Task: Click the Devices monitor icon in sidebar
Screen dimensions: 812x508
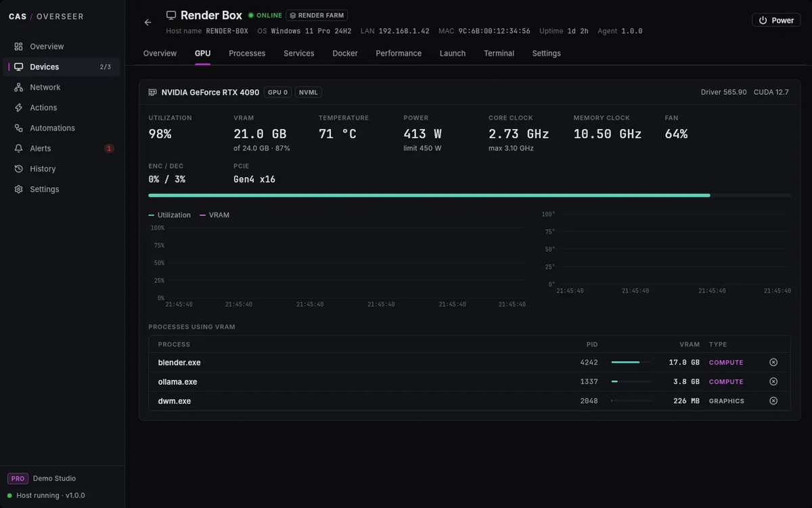Action: coord(18,67)
